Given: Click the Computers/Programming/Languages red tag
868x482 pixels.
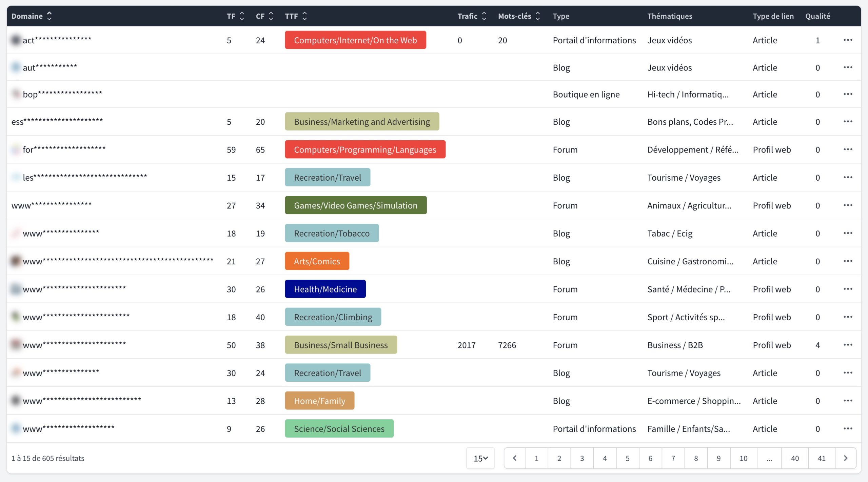Looking at the screenshot, I should (x=365, y=149).
